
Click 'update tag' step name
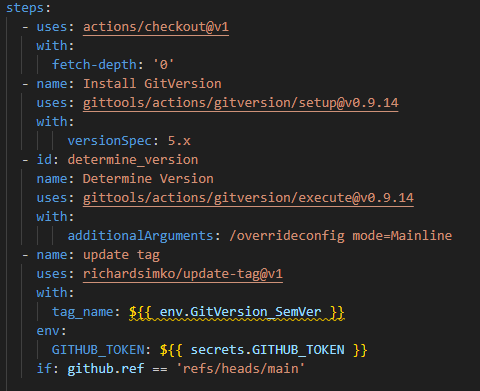(121, 255)
